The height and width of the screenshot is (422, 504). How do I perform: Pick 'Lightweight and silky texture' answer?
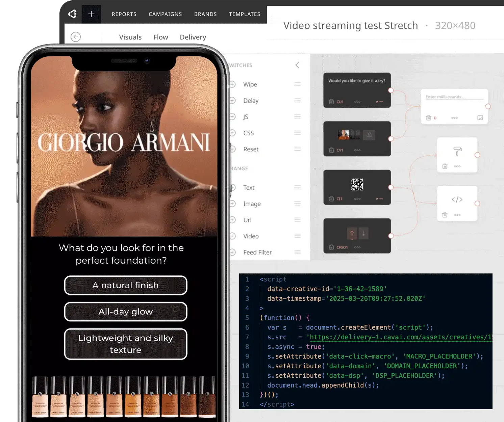[x=126, y=344]
